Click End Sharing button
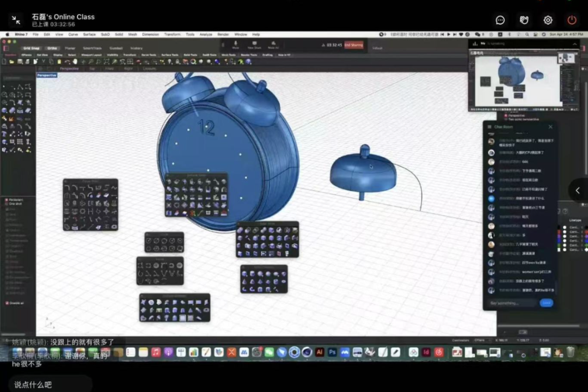588x392 pixels. 354,45
